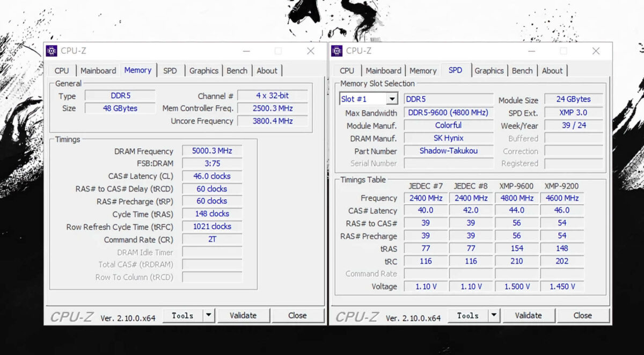This screenshot has width=644, height=355.
Task: Minimize the right CPU-Z window
Action: point(531,51)
